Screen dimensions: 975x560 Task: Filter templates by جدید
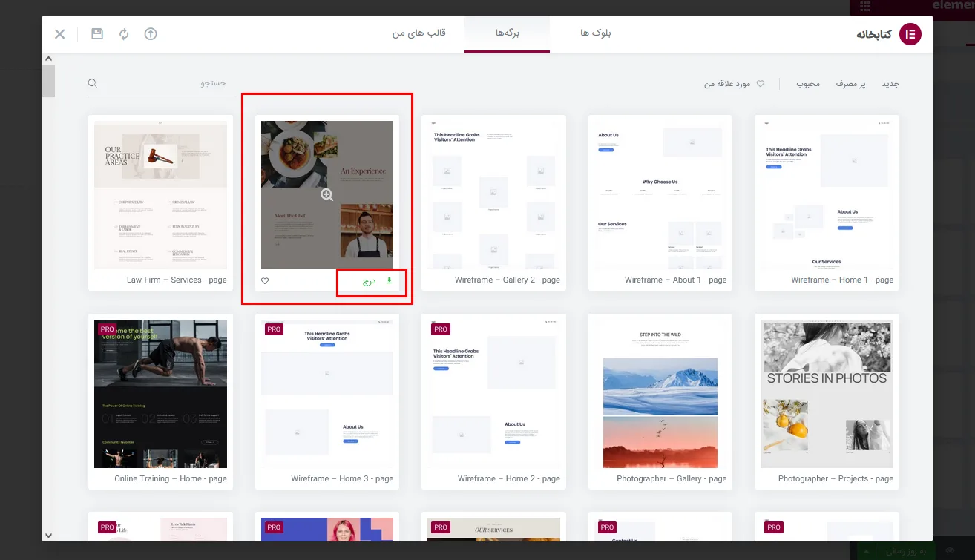tap(890, 84)
